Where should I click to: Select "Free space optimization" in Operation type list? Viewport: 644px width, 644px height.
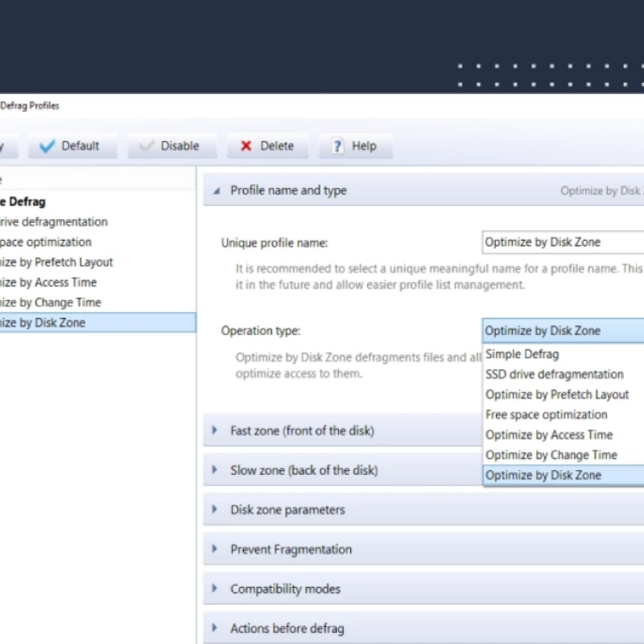546,414
